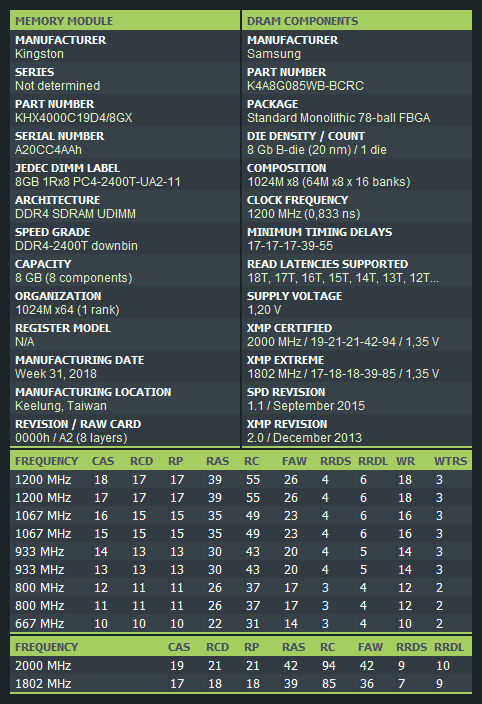Select the DRAM manufacturer value Samsung
The height and width of the screenshot is (704, 482).
[x=274, y=54]
